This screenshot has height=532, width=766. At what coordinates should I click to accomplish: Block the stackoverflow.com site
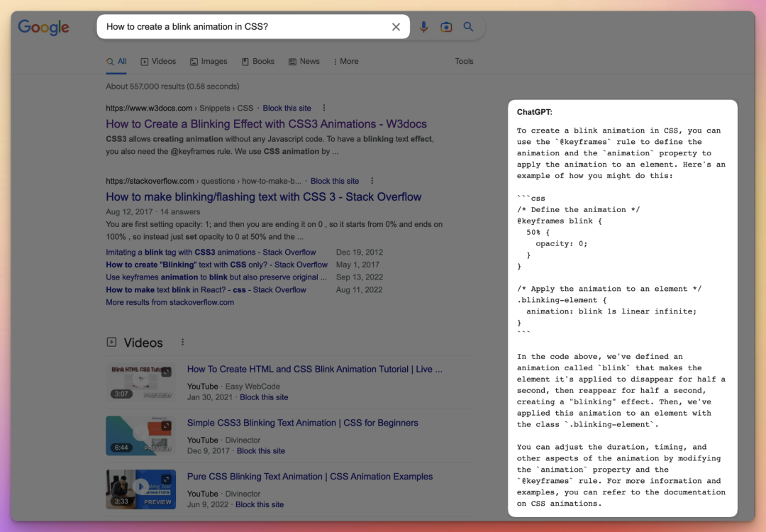pos(335,181)
